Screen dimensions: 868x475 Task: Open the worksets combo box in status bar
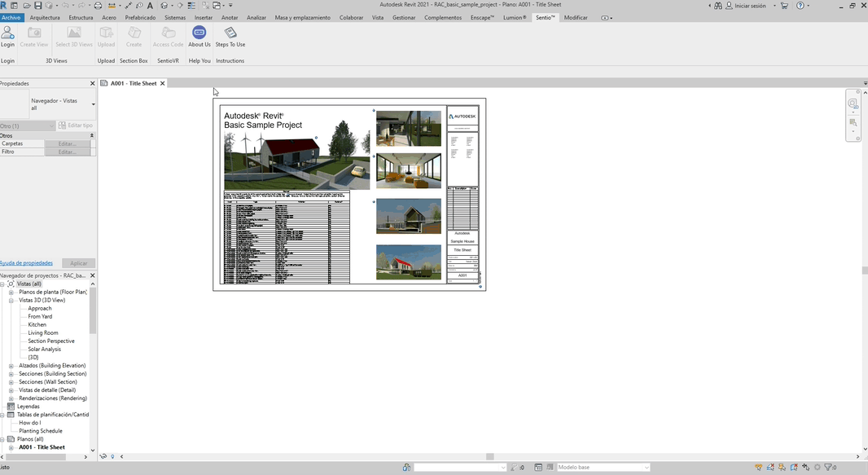[x=459, y=467]
